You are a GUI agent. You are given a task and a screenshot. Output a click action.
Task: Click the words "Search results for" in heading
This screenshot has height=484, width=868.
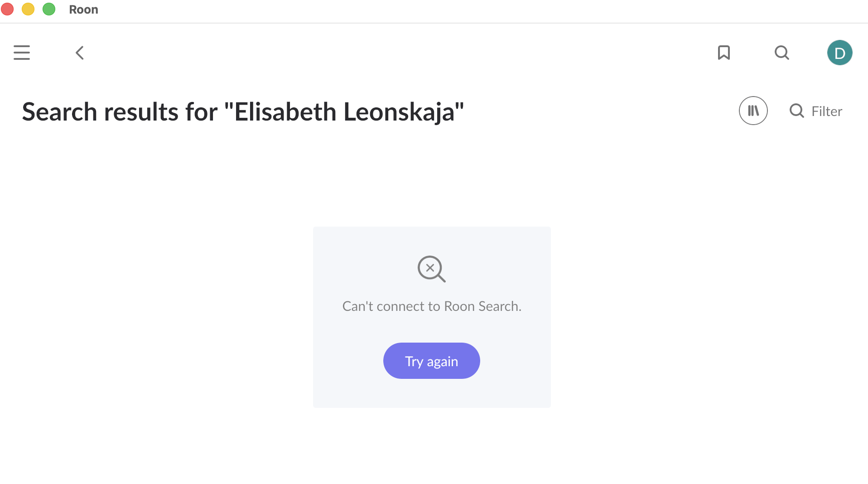tap(120, 112)
